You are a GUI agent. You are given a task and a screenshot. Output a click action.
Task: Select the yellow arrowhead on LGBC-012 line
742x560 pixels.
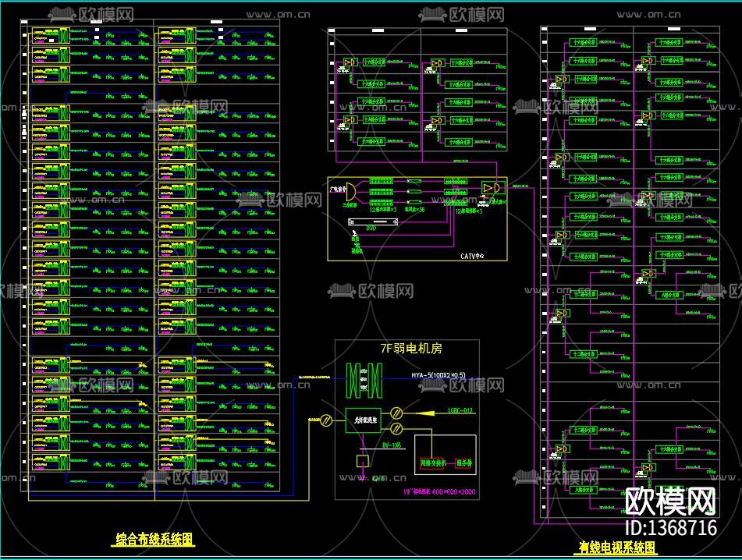click(426, 413)
